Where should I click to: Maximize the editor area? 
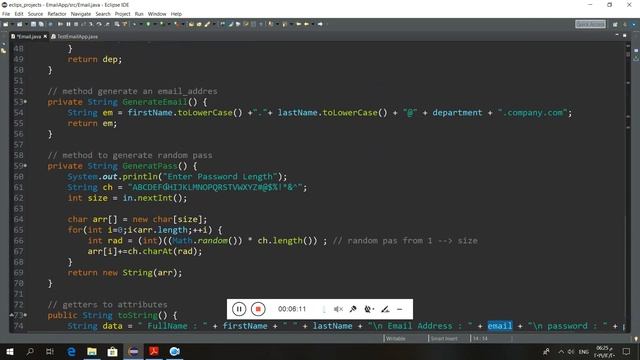coord(624,36)
